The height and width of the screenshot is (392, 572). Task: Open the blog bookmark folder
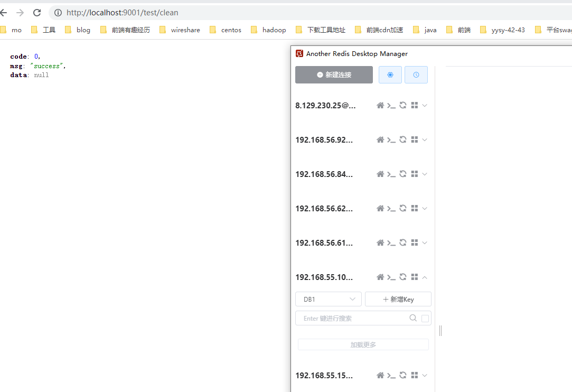pyautogui.click(x=78, y=30)
